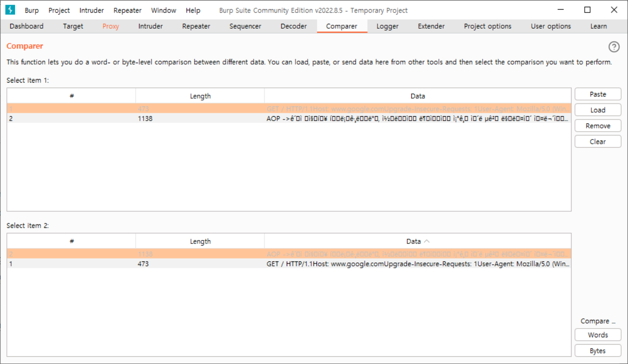Click the 'Select item 1:' label
This screenshot has height=364, width=628.
coord(28,80)
